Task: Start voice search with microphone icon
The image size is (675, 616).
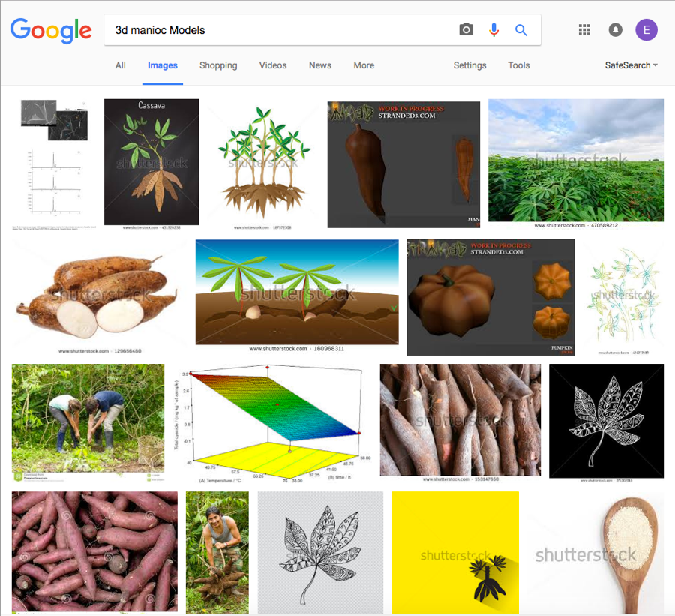Action: (x=493, y=30)
